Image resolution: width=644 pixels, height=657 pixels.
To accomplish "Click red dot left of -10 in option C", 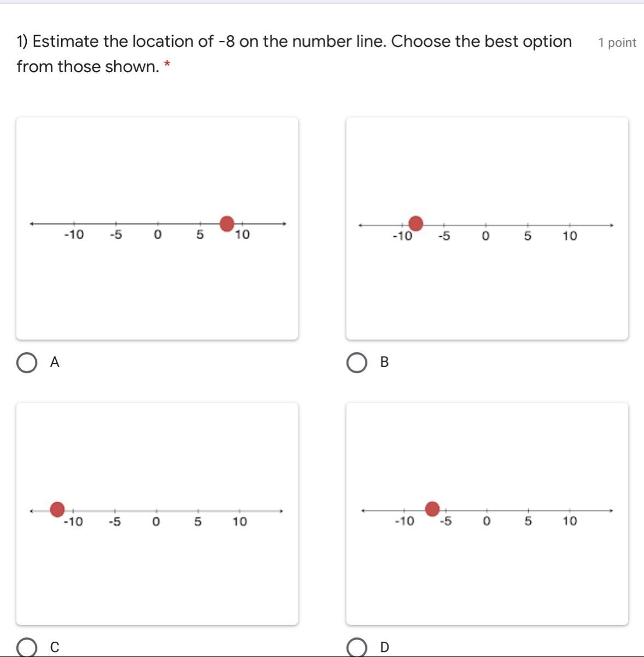I will tap(57, 509).
